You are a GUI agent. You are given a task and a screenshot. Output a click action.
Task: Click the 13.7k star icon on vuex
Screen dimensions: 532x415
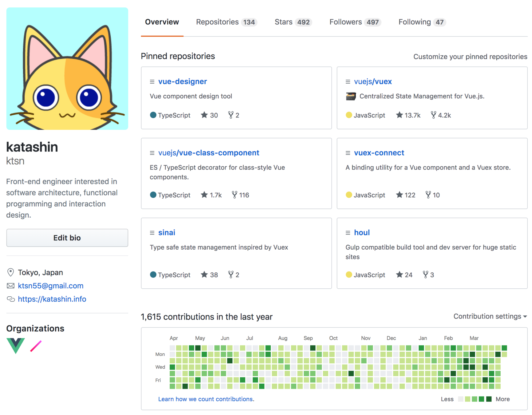coord(399,115)
